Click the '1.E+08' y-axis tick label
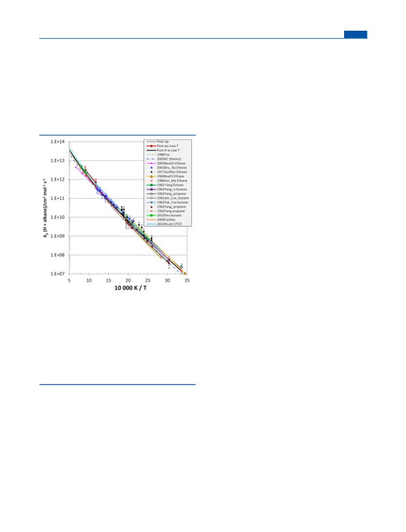Screen dimensions: 406x532 coord(58,255)
